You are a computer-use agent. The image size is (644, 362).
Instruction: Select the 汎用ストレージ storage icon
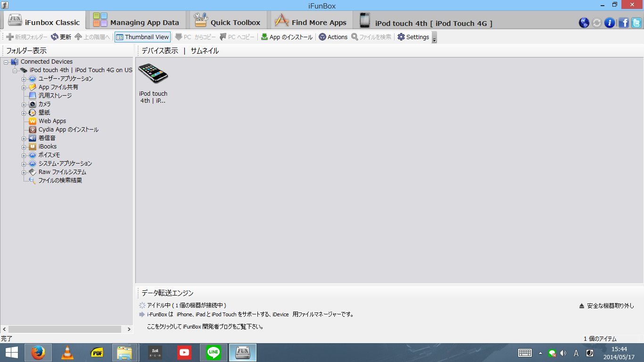33,96
